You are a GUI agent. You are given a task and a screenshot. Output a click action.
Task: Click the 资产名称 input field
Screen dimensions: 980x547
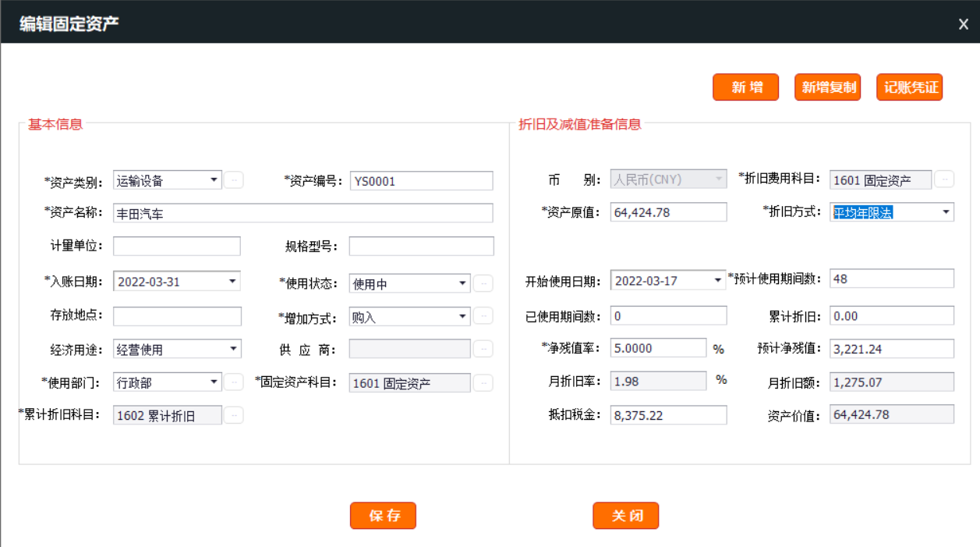click(x=302, y=213)
